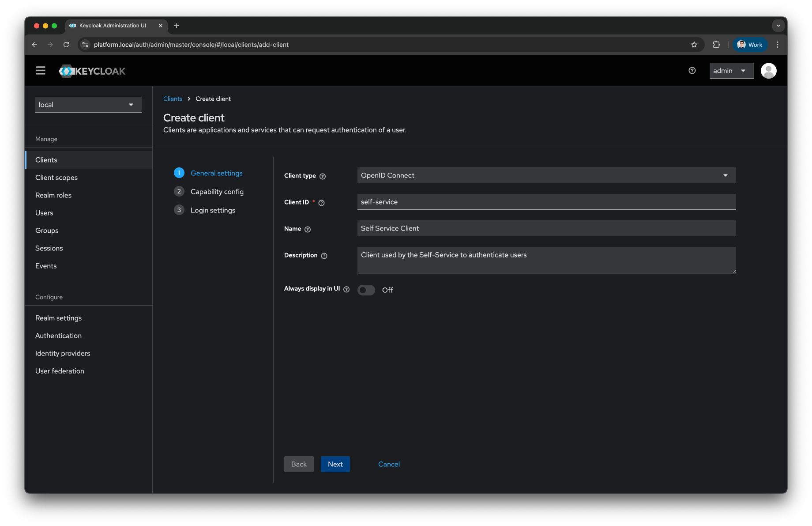Click the help icon beside Client ID
Image resolution: width=812 pixels, height=526 pixels.
pos(321,203)
